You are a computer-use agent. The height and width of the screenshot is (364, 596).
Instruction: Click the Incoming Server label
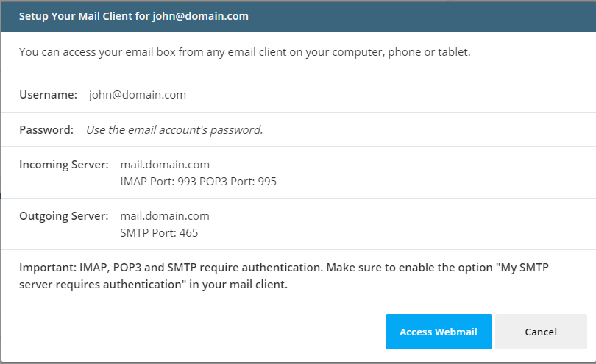pyautogui.click(x=64, y=165)
